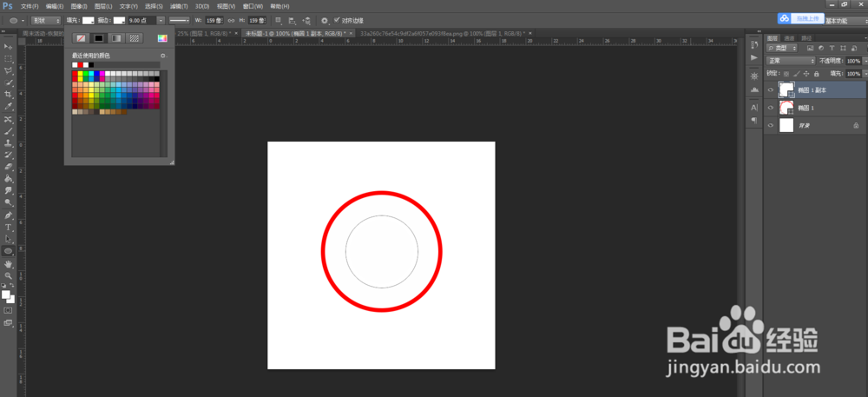Select the Eyedropper tool
Image resolution: width=868 pixels, height=397 pixels.
pyautogui.click(x=9, y=106)
